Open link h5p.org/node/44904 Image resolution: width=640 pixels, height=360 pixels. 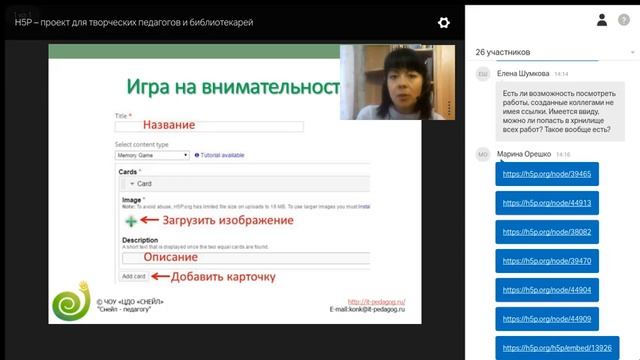click(547, 290)
